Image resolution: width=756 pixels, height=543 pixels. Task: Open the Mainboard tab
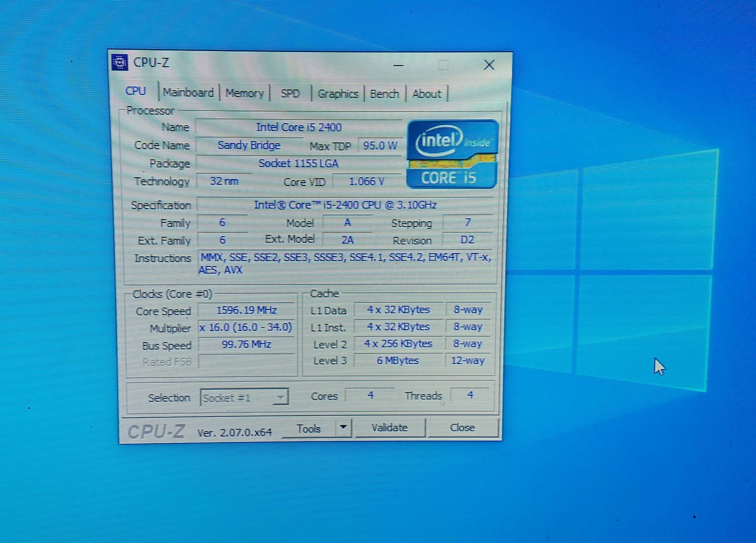188,92
